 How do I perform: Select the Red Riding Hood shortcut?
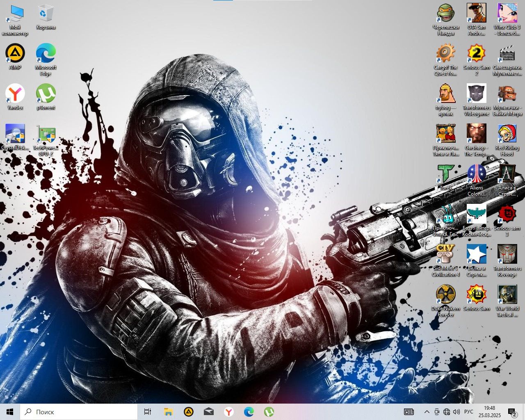click(x=507, y=141)
